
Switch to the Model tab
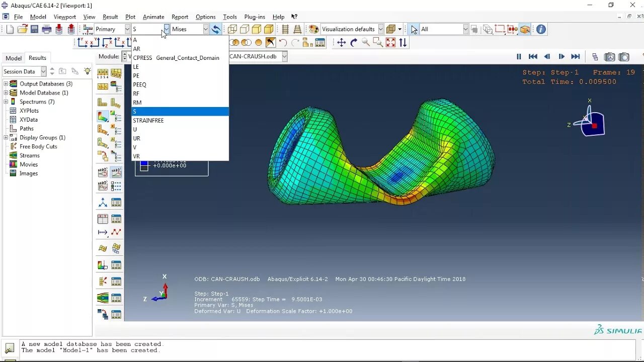14,58
